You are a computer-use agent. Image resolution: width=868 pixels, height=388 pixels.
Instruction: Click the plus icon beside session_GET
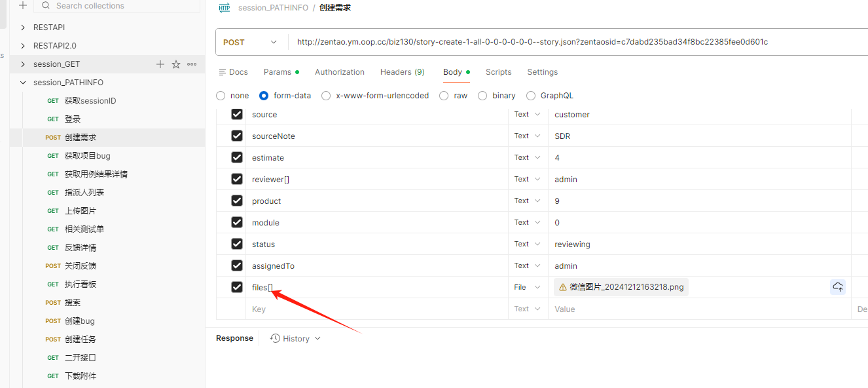[x=160, y=64]
